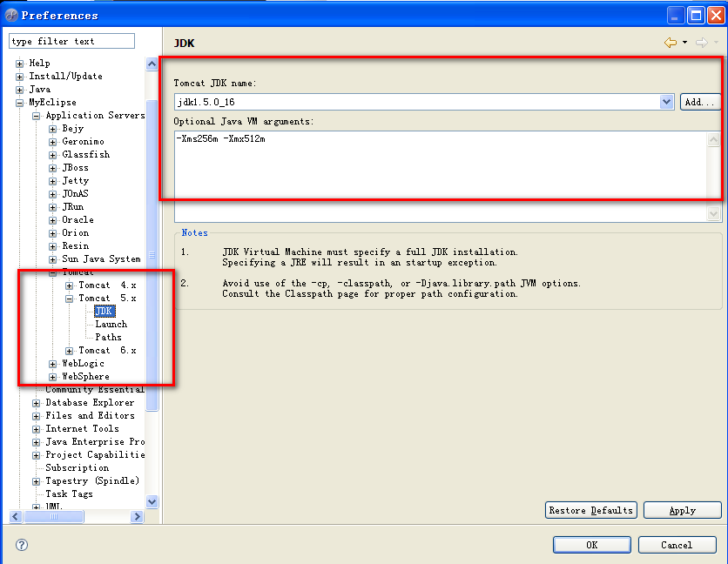Expand the Orion server node
Viewport: 728px width, 564px height.
point(53,233)
